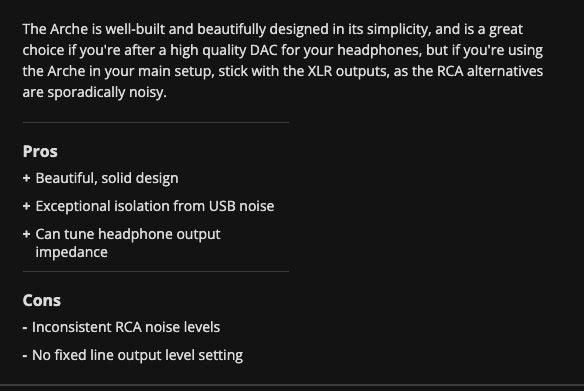Click the Inconsistent RCA noise levels item
Viewport: 584px width, 391px height.
tap(126, 327)
